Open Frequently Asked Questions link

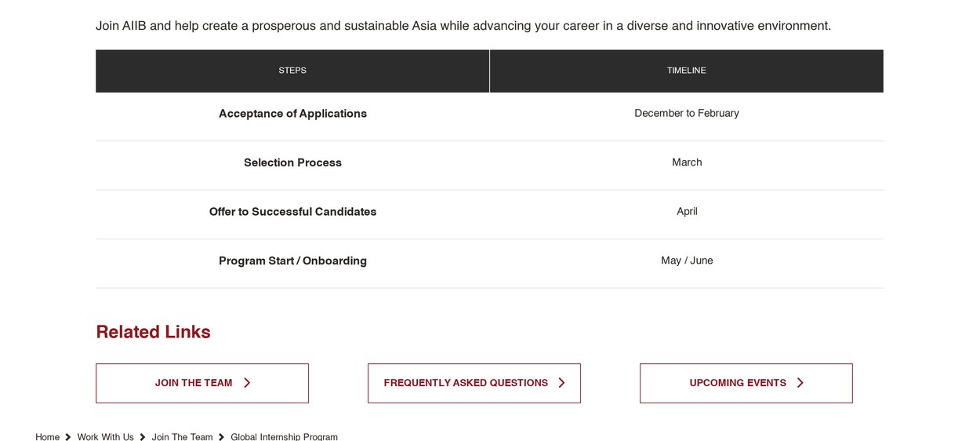[x=474, y=383]
